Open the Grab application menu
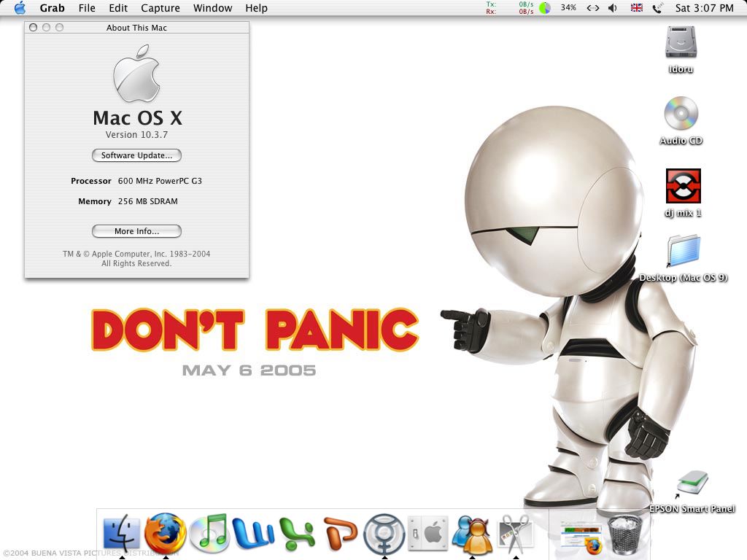 click(x=52, y=8)
